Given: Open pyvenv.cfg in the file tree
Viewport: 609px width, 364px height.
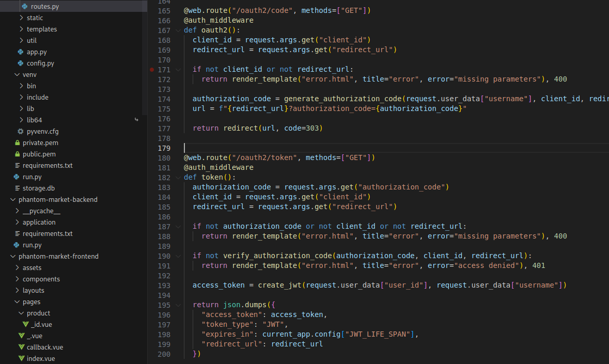Looking at the screenshot, I should 43,132.
